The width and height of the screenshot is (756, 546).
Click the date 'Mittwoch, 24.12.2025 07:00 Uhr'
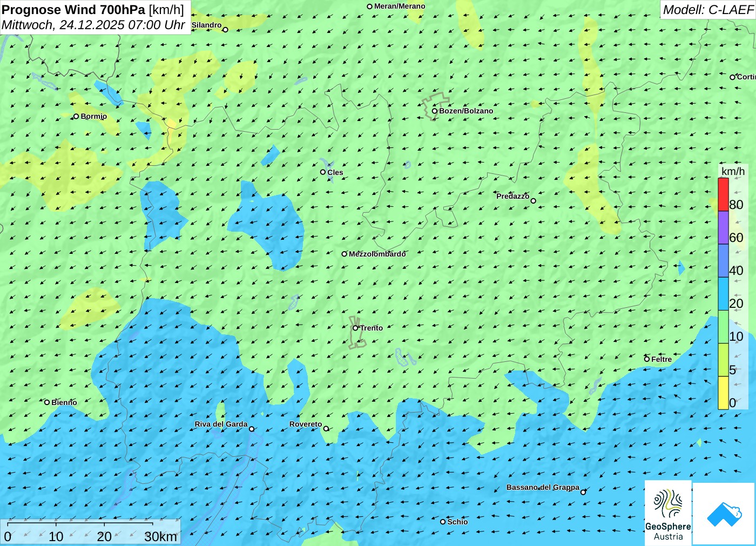click(93, 25)
